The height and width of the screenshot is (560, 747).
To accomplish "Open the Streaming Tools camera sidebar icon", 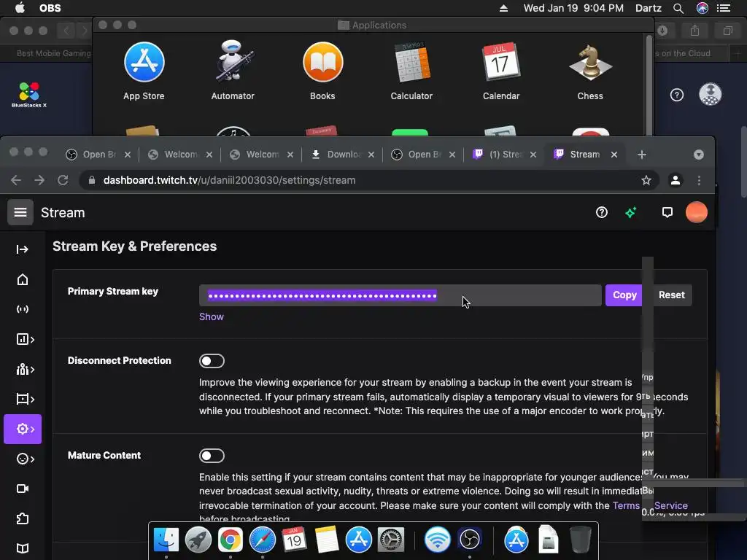I will tap(23, 489).
